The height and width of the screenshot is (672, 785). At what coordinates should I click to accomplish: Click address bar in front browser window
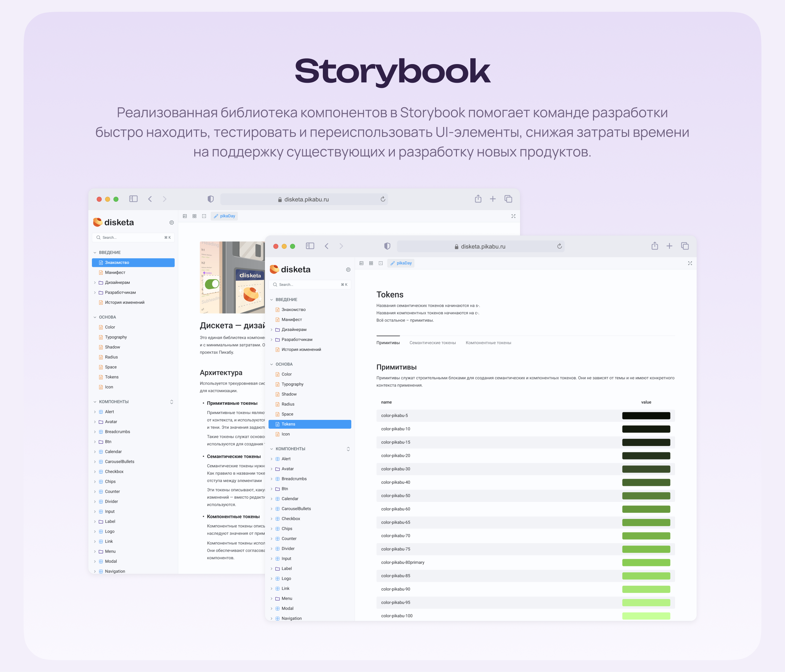click(480, 247)
